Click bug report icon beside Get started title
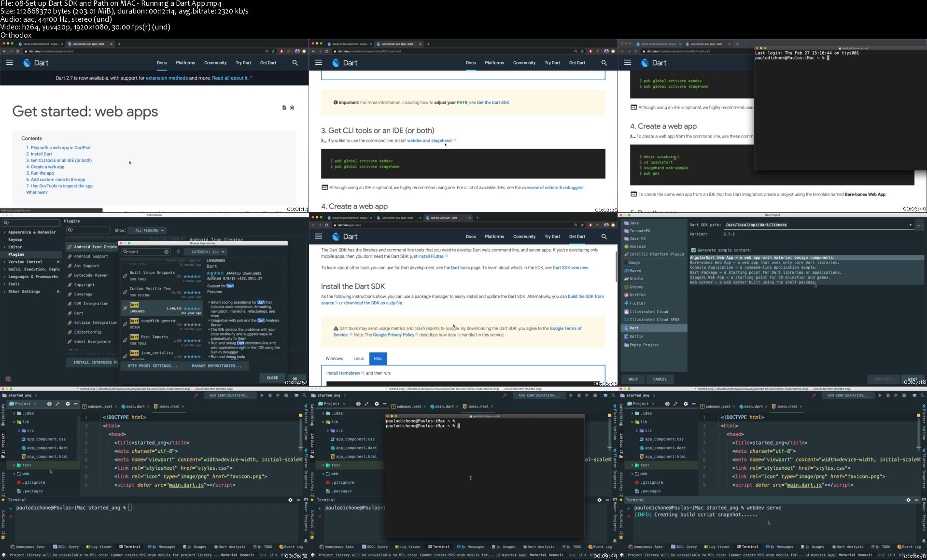The width and height of the screenshot is (927, 560). click(292, 108)
